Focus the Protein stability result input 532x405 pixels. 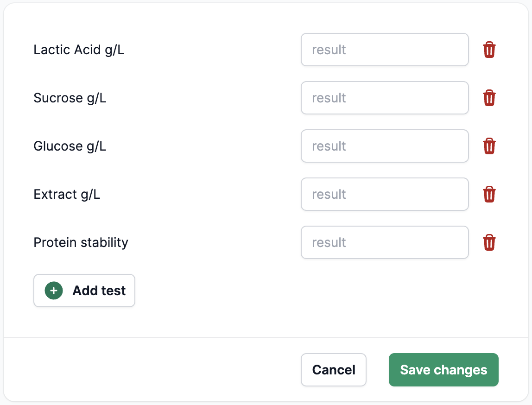click(x=385, y=242)
